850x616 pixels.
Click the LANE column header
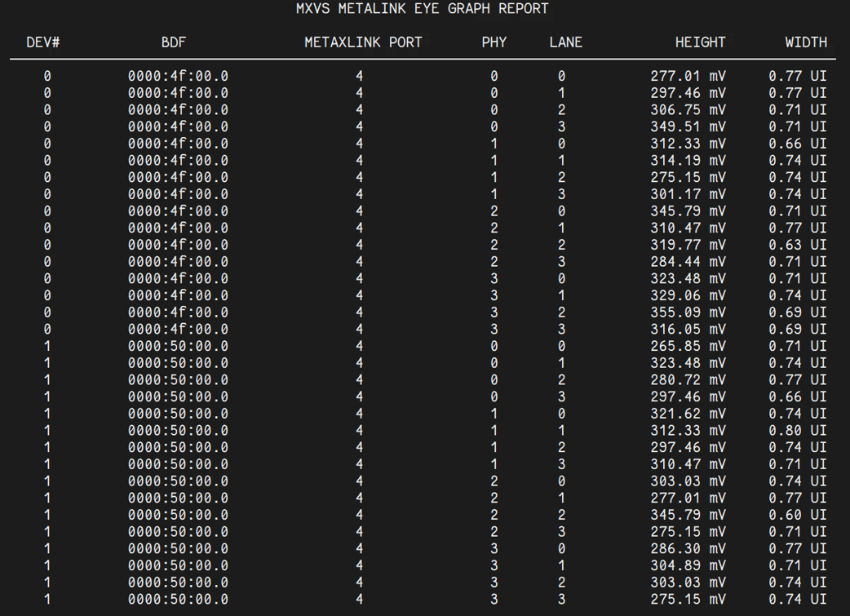[x=565, y=42]
